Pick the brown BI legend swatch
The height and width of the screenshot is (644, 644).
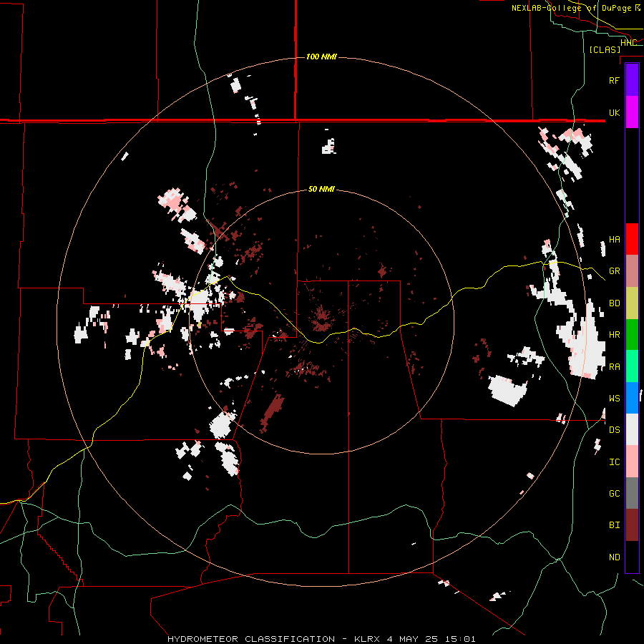point(632,525)
